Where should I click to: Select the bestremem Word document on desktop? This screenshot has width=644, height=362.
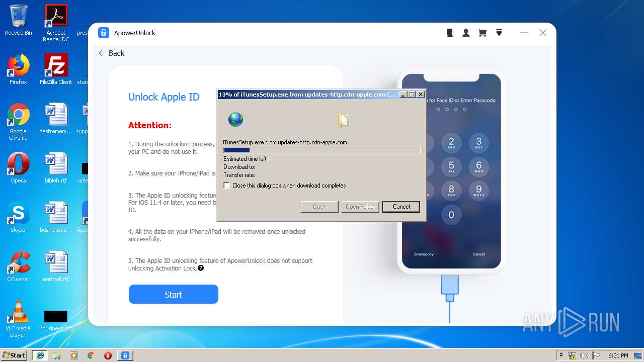point(56,119)
